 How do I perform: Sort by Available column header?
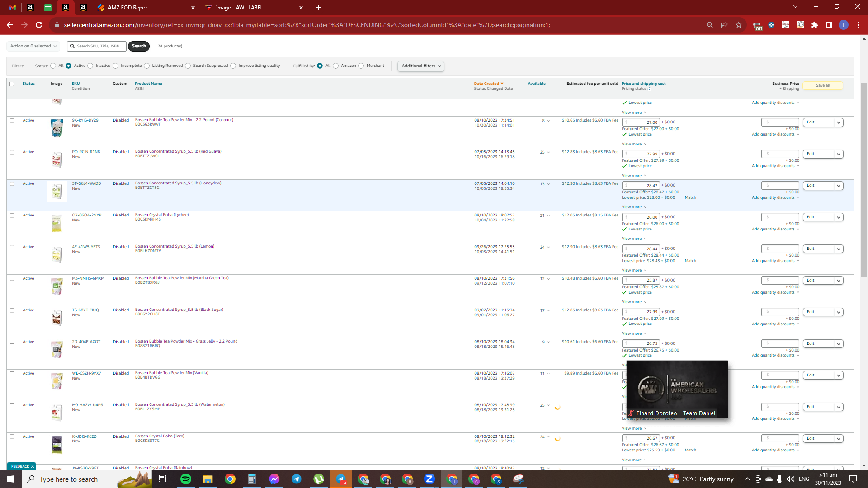click(x=537, y=84)
